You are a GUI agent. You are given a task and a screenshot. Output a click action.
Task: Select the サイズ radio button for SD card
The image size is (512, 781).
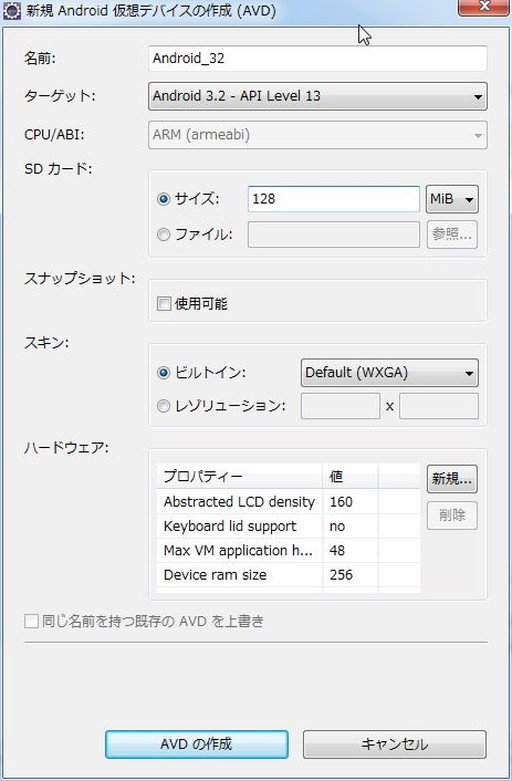pos(163,199)
